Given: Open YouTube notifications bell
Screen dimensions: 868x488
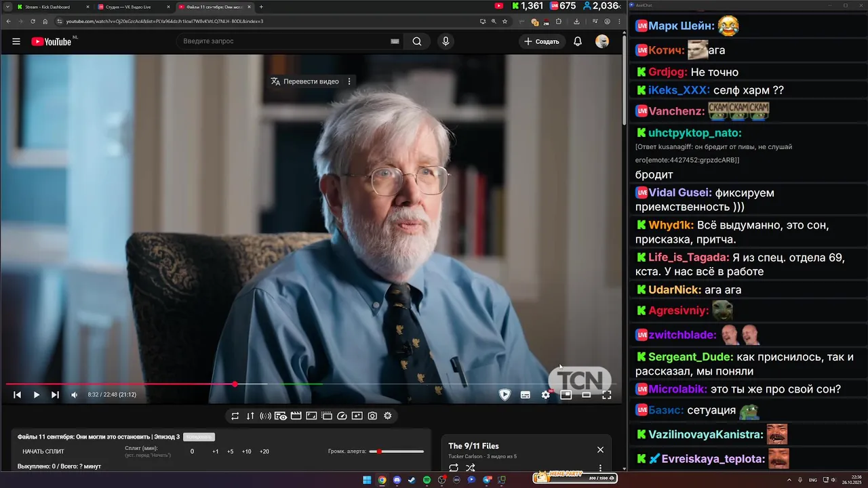Looking at the screenshot, I should coord(578,41).
